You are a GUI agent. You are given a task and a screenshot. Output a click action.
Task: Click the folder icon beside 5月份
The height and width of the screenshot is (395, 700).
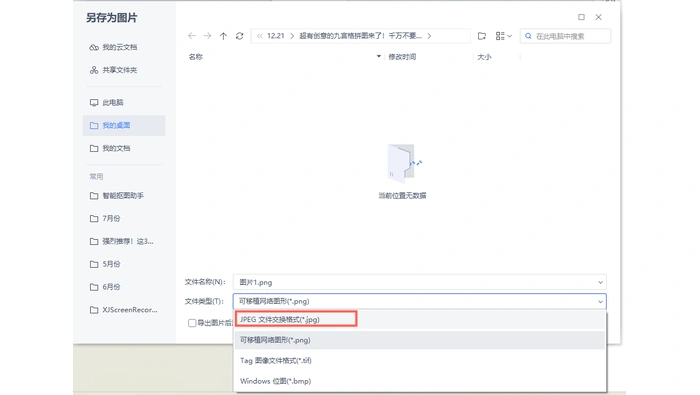pos(94,264)
